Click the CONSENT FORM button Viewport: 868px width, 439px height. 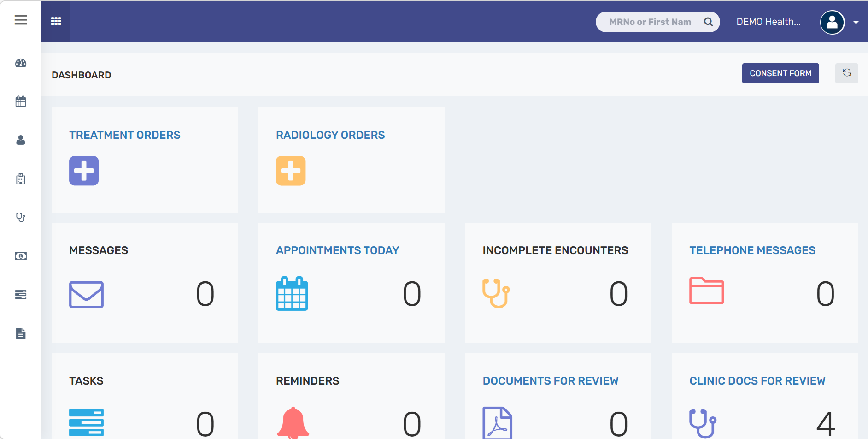[780, 73]
